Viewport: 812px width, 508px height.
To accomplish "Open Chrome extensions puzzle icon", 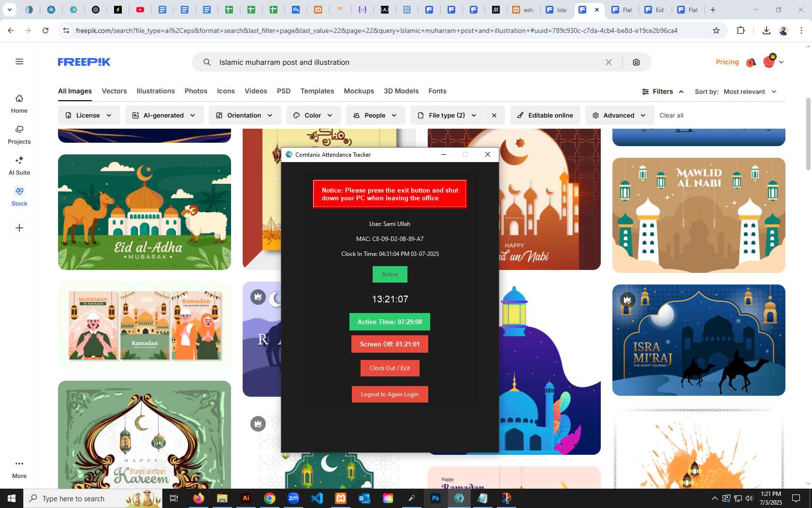I will [x=740, y=30].
